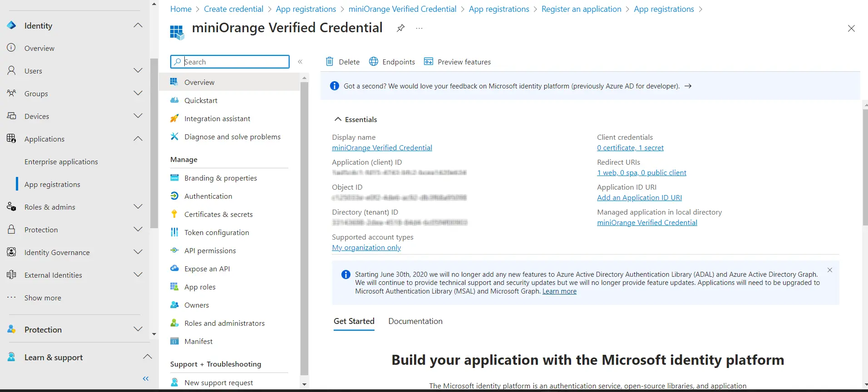
Task: Open Endpoints globe icon
Action: 374,61
